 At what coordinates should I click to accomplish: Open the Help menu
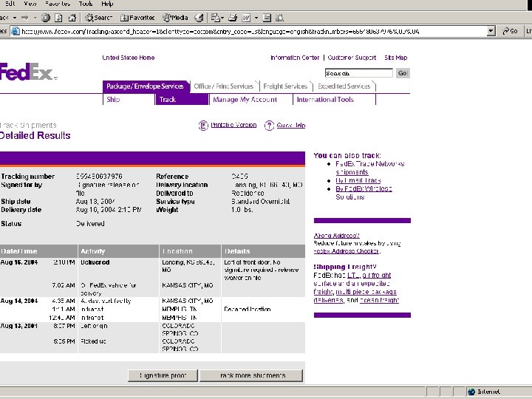(107, 4)
